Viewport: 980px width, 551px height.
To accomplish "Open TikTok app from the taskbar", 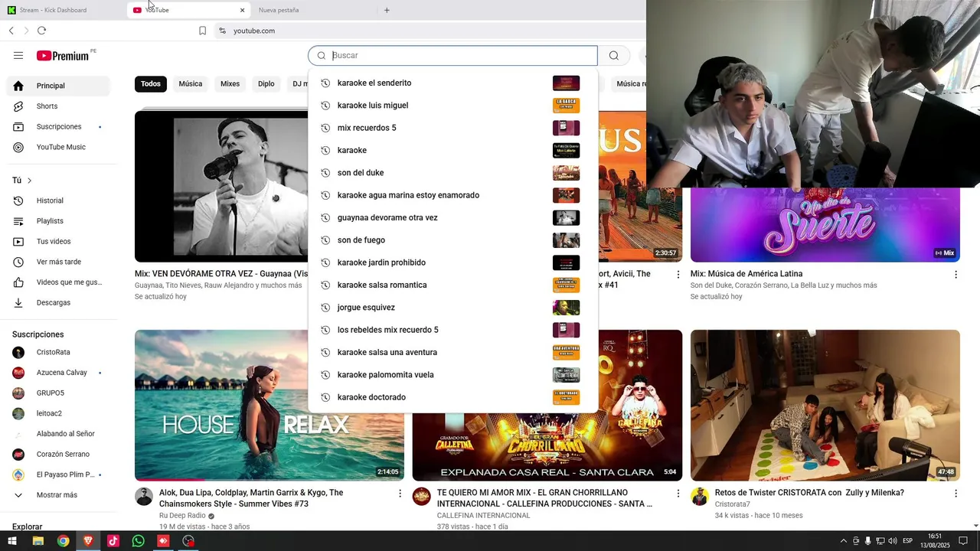I will pyautogui.click(x=113, y=541).
